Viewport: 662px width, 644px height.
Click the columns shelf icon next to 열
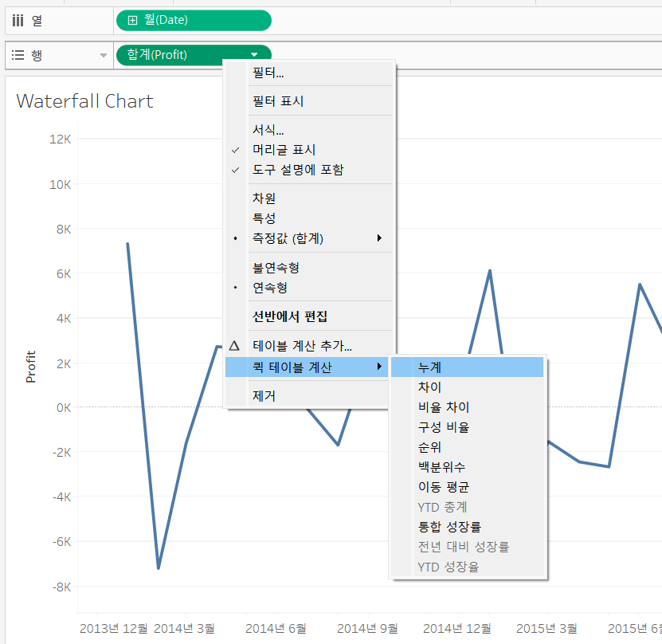[x=18, y=20]
